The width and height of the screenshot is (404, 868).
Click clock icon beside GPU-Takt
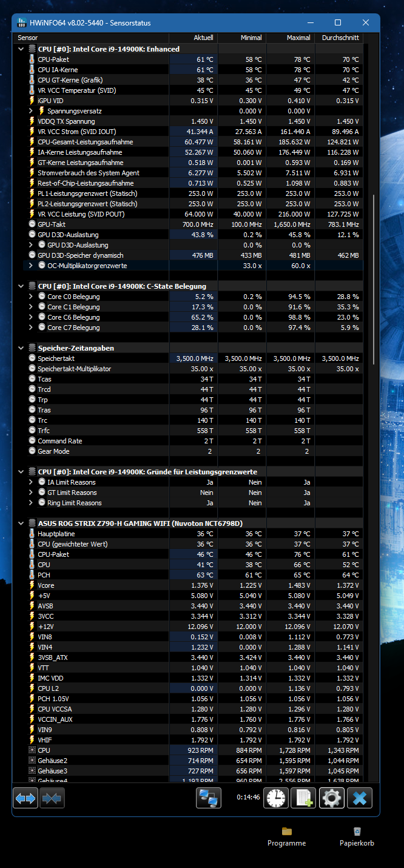32,224
